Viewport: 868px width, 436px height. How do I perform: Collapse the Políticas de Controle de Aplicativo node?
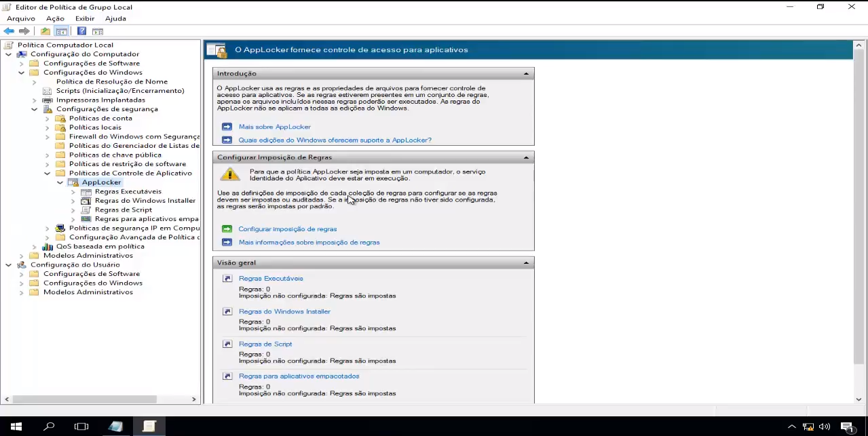pos(47,174)
